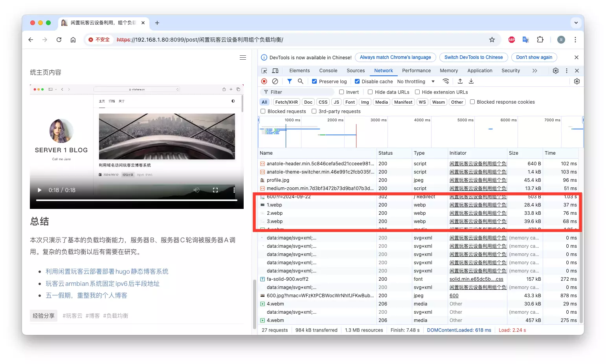Click the browser back arrow
Viewport: 606px width, 364px height.
(x=31, y=40)
